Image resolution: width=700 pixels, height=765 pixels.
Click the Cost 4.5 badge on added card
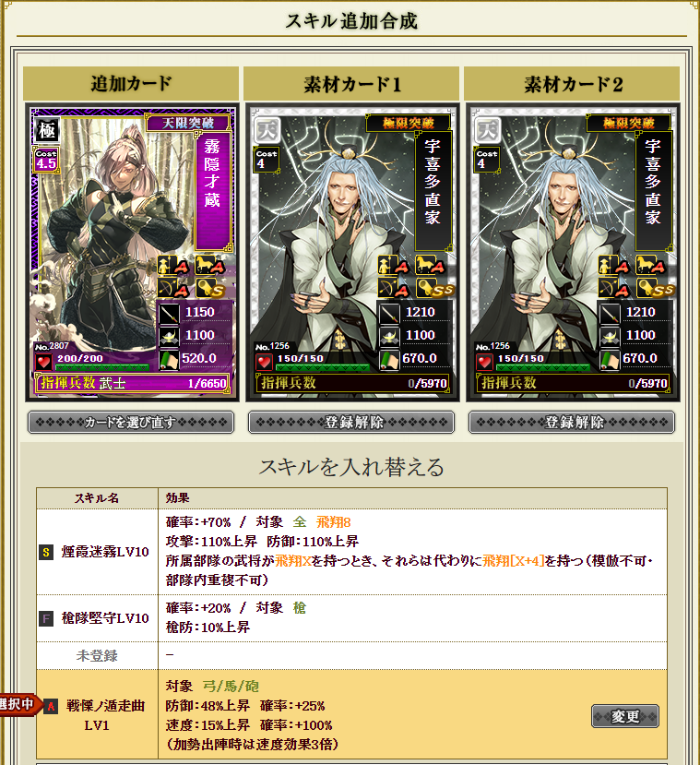[46, 160]
